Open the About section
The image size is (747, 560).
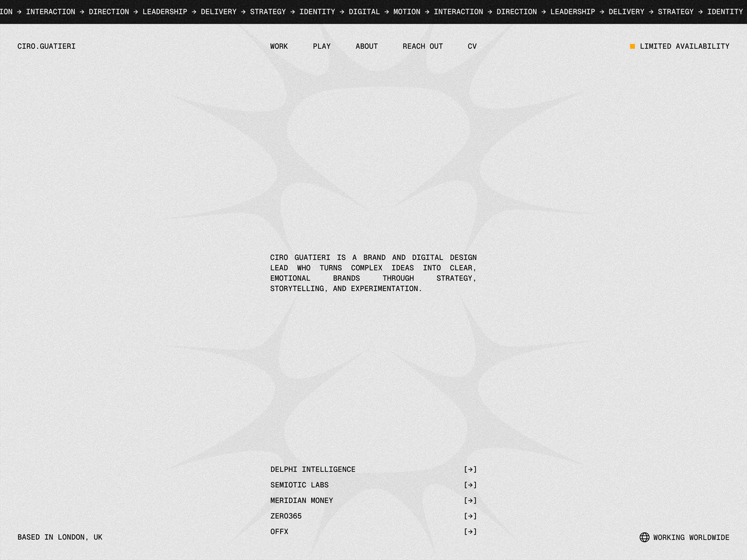366,46
